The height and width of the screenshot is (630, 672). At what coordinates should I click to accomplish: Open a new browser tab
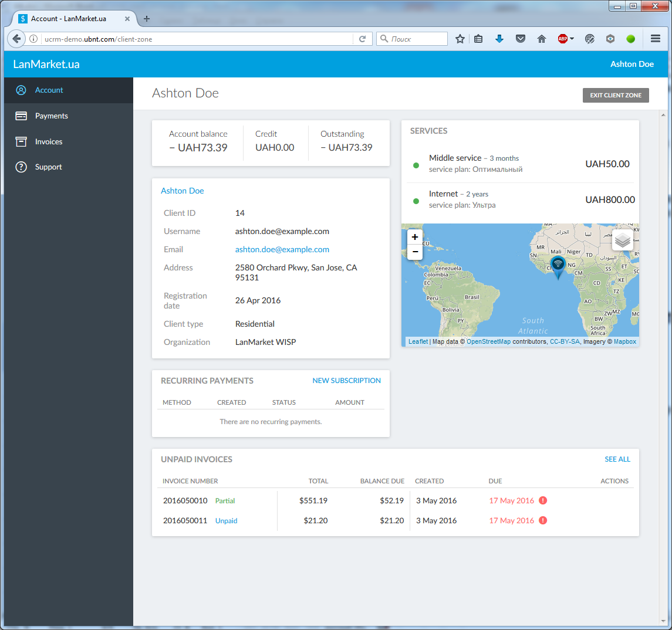(x=147, y=19)
